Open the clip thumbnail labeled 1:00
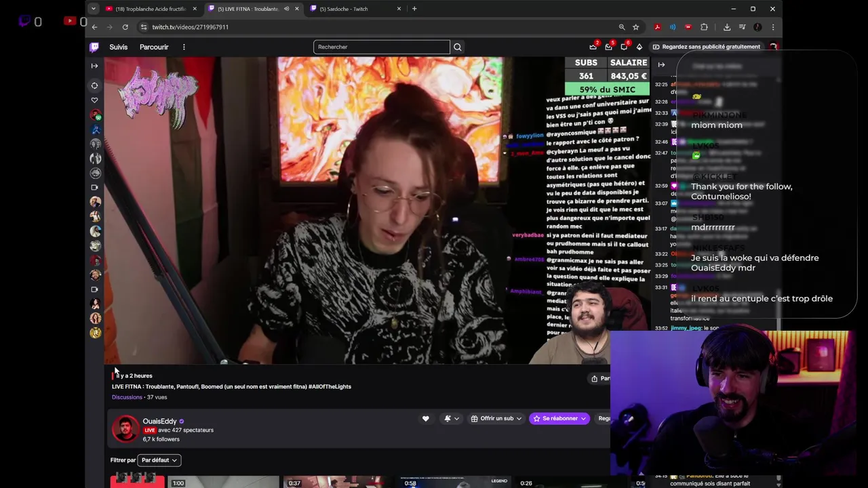The width and height of the screenshot is (868, 488). (224, 482)
